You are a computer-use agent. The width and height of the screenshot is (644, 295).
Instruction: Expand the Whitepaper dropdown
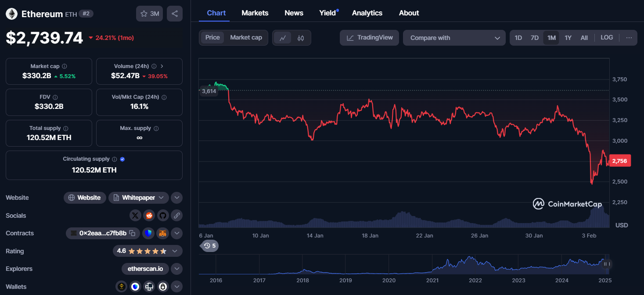pos(139,198)
